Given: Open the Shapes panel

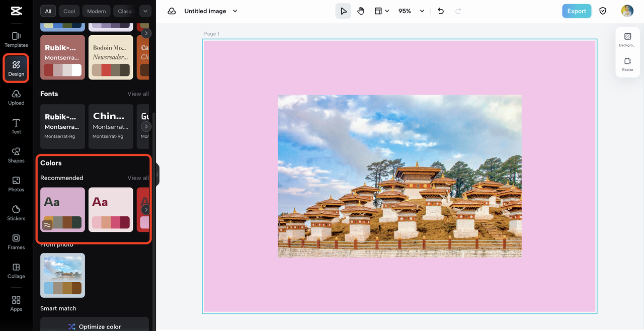Looking at the screenshot, I should [16, 155].
